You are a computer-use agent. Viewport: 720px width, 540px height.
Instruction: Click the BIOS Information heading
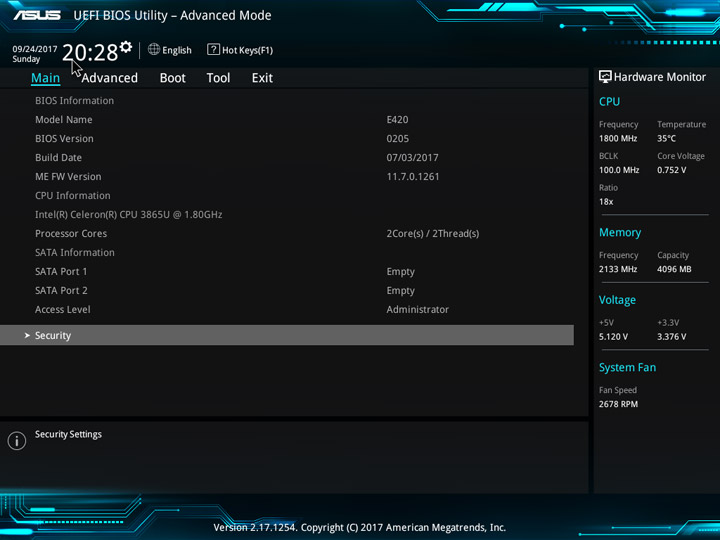point(74,101)
